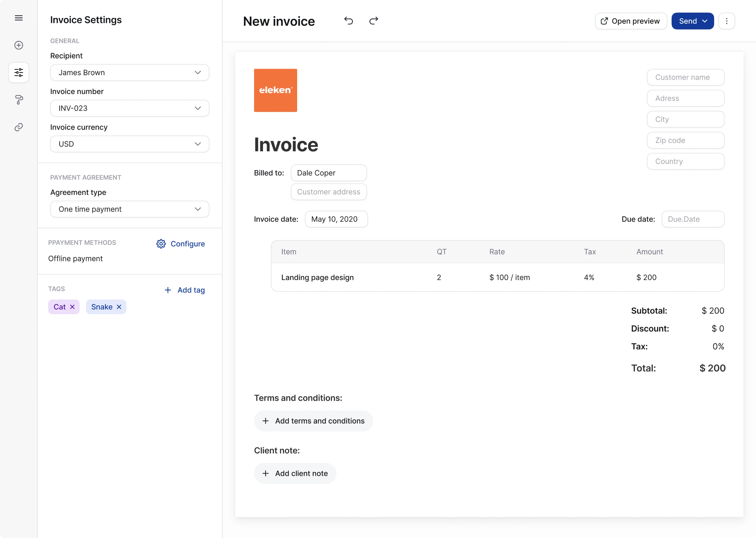This screenshot has width=756, height=538.
Task: Click the Customer address field
Action: click(329, 192)
